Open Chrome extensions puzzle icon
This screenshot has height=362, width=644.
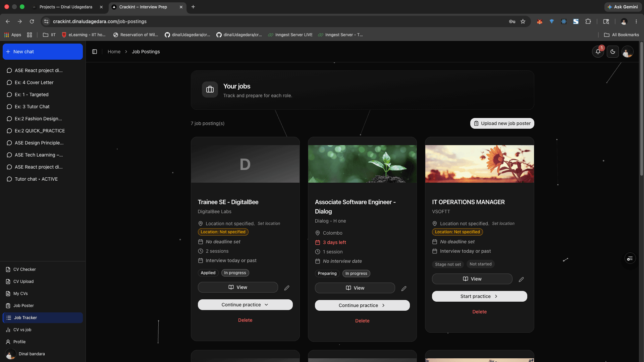588,21
